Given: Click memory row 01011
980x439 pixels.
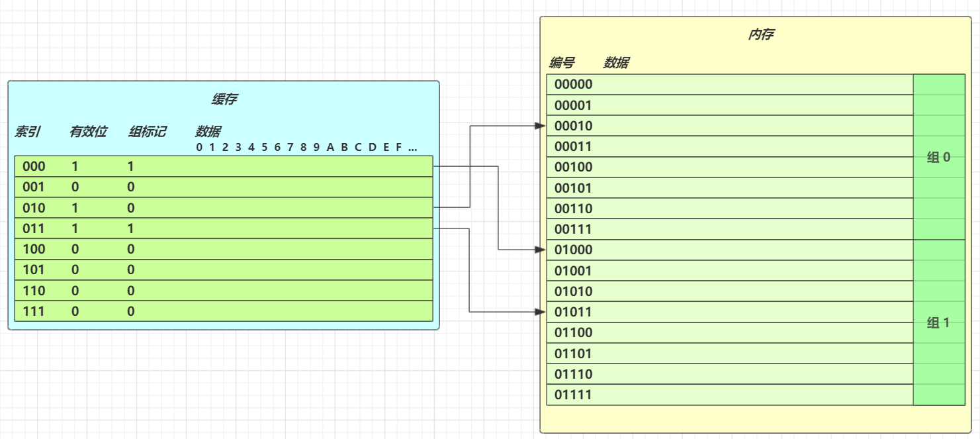Looking at the screenshot, I should coord(729,312).
